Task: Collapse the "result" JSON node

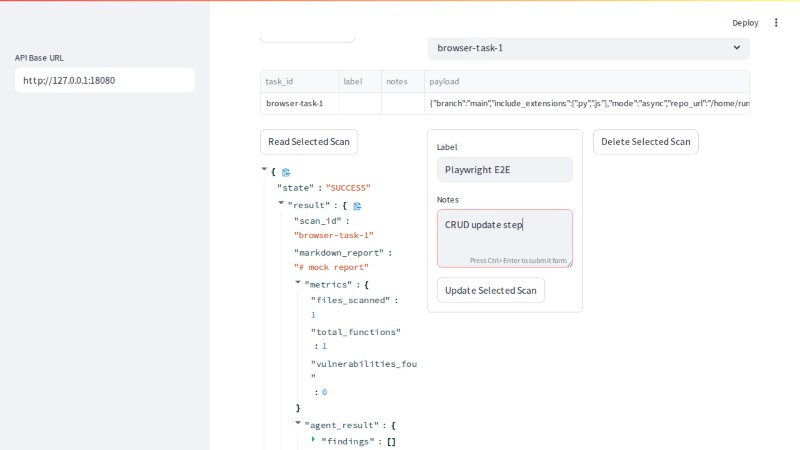Action: pyautogui.click(x=281, y=203)
